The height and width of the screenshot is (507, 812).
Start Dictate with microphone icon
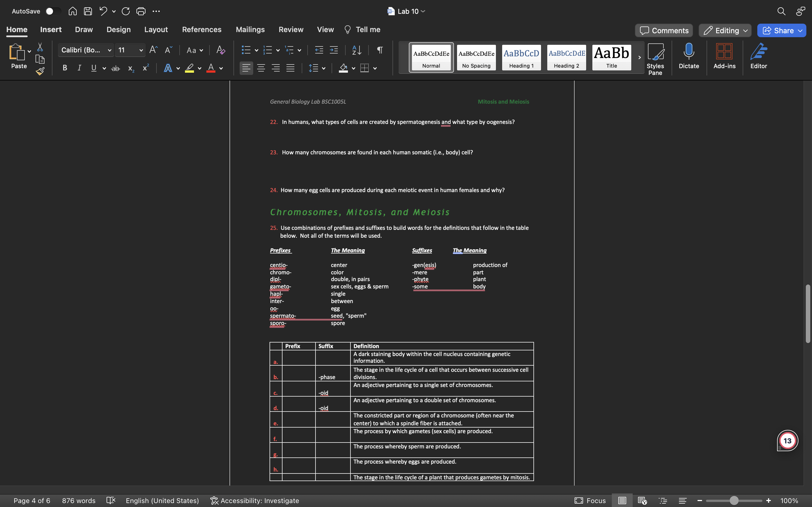[x=689, y=56]
